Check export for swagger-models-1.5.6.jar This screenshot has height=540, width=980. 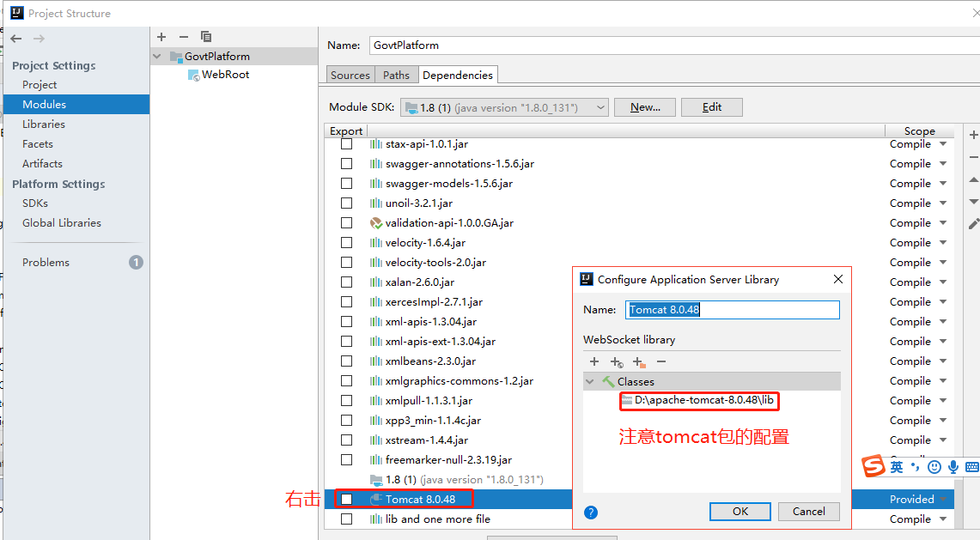[x=346, y=184]
